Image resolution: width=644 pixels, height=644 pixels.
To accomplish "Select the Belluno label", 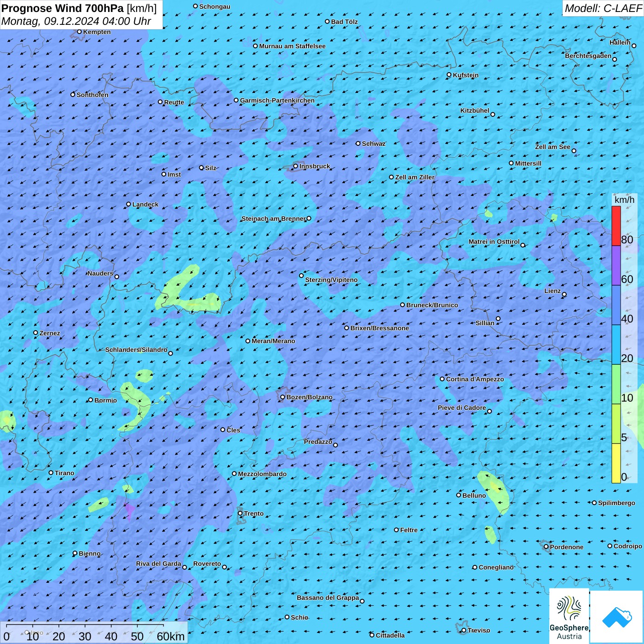I will click(474, 495).
